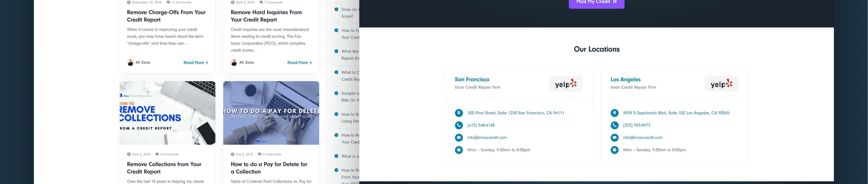Call (323) 983-8973 phone link
The image size is (868, 184).
tap(637, 125)
